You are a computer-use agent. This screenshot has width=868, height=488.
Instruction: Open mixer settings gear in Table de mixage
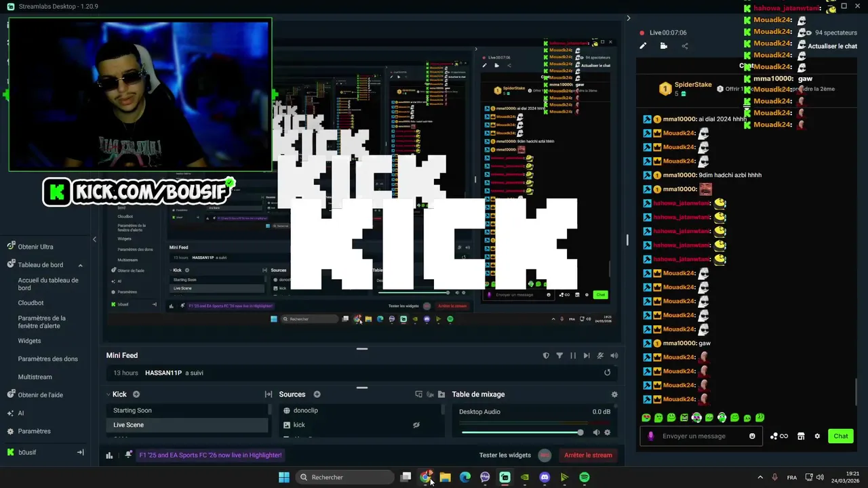(x=614, y=394)
